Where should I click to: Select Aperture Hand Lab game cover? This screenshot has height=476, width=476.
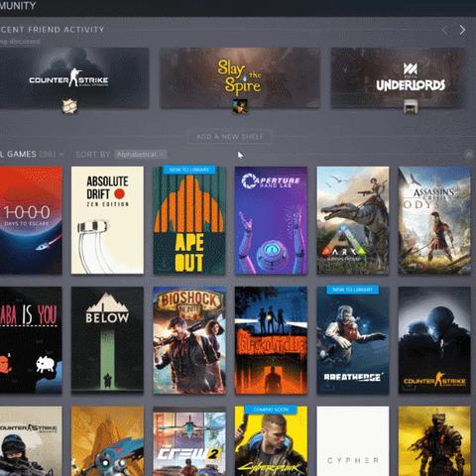[271, 220]
